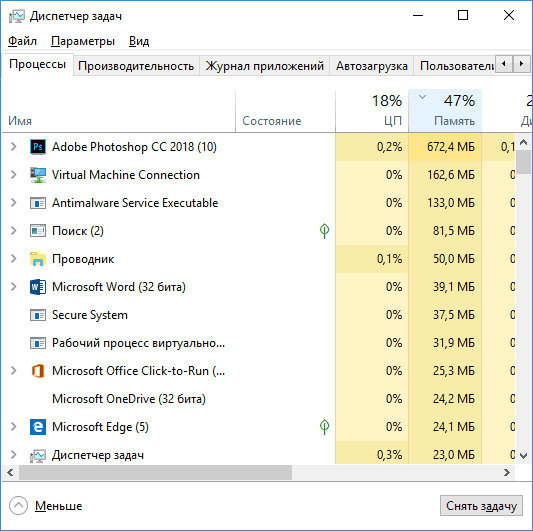Click the horizontal scrollbar thumb
Viewport: 533px width, 531px height.
(x=155, y=473)
